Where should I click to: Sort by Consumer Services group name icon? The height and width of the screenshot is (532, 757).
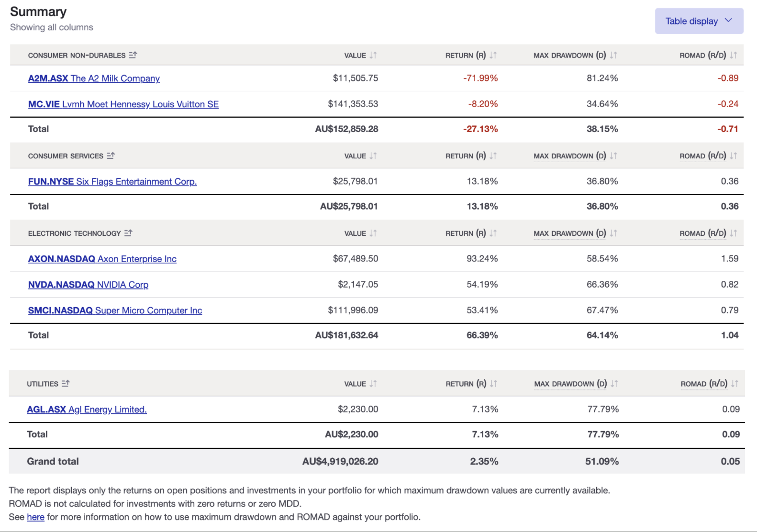[111, 155]
